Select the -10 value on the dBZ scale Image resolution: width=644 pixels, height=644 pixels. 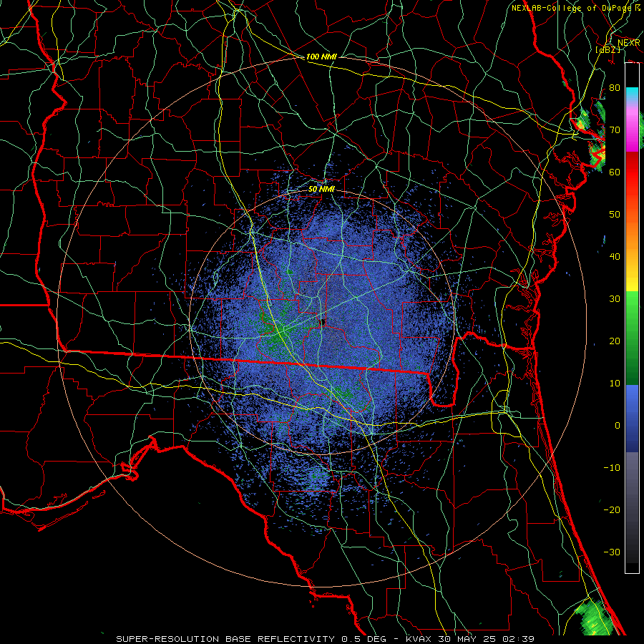point(612,468)
